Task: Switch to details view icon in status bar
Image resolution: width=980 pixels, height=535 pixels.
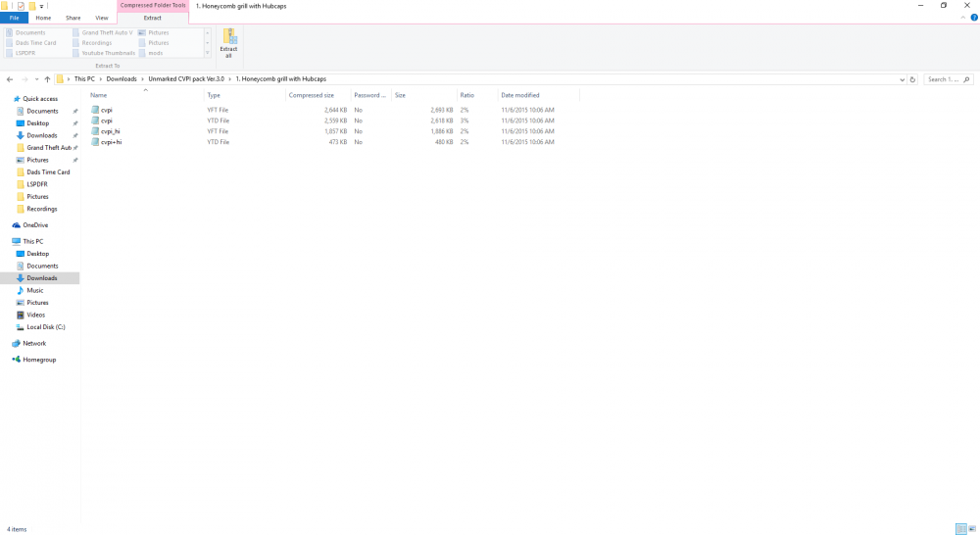Action: click(x=961, y=529)
